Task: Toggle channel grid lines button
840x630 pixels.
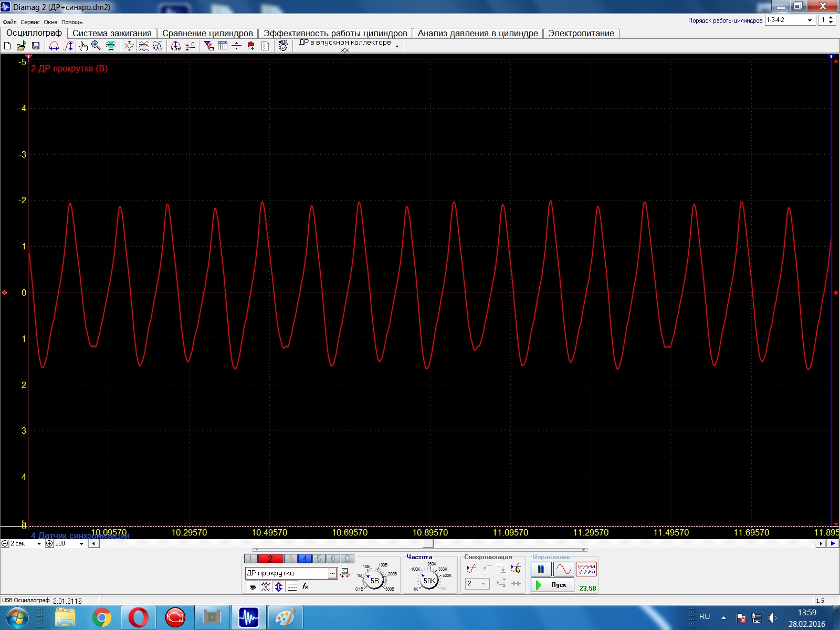Action: click(292, 587)
